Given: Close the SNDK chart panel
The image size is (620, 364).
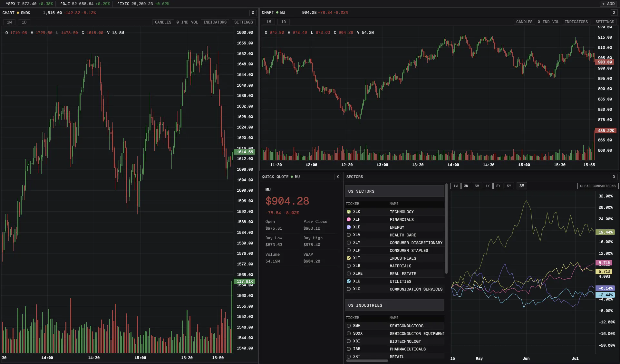Looking at the screenshot, I should click(x=253, y=13).
